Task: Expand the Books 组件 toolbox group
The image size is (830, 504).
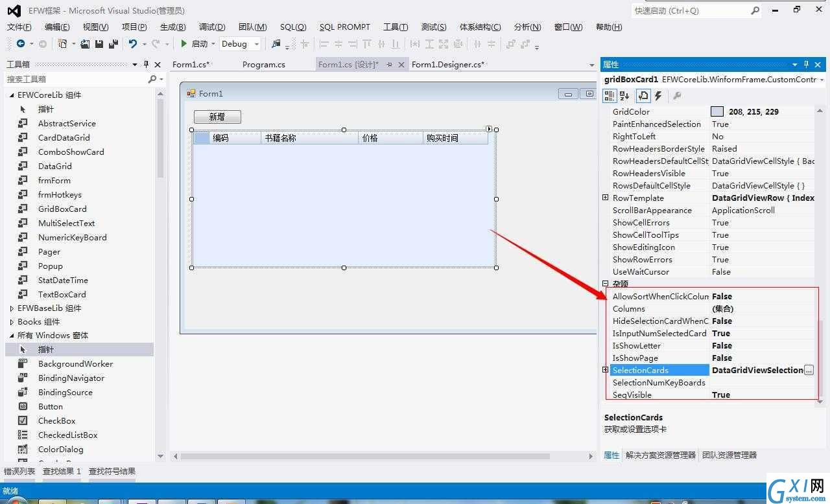Action: click(12, 321)
